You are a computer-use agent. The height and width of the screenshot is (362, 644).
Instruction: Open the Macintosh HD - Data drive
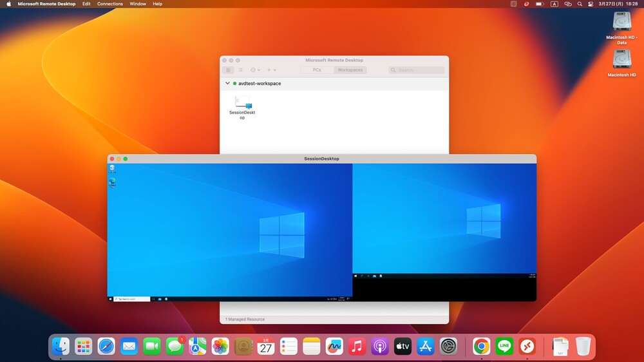(x=621, y=23)
